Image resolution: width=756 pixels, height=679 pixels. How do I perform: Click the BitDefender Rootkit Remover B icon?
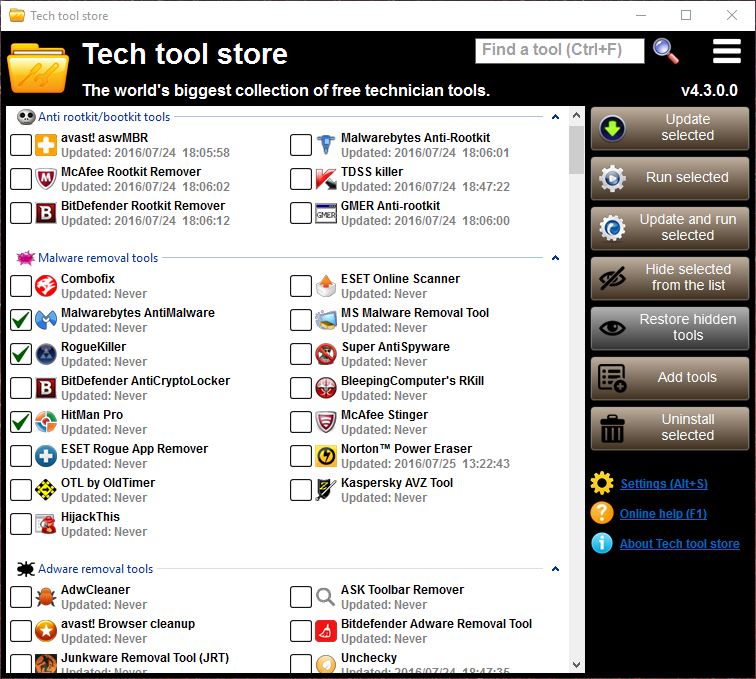pyautogui.click(x=46, y=213)
